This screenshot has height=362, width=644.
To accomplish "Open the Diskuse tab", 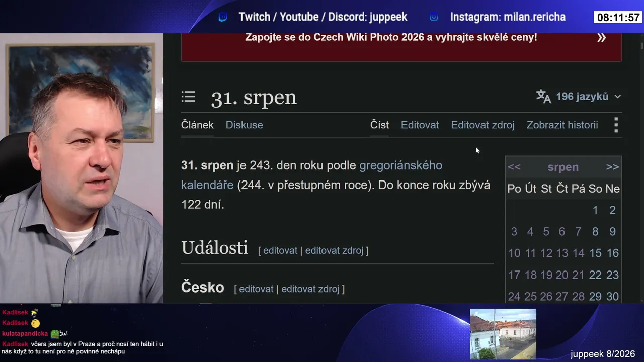I will pos(244,125).
